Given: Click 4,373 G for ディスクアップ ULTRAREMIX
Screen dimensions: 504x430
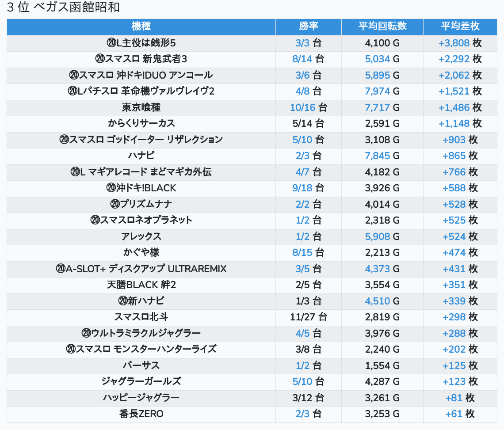Looking at the screenshot, I should click(378, 269).
